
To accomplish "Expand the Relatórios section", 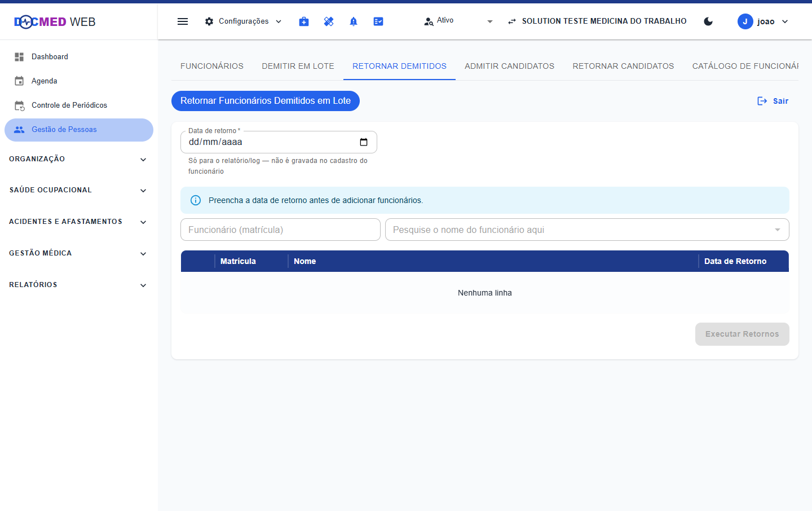I will (x=78, y=285).
